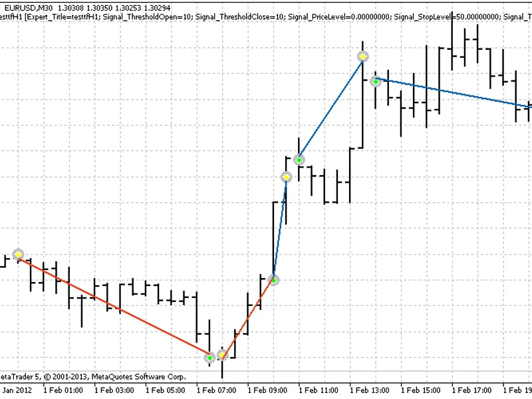Select the short rising red trade line
The width and height of the screenshot is (532, 399).
(x=247, y=318)
